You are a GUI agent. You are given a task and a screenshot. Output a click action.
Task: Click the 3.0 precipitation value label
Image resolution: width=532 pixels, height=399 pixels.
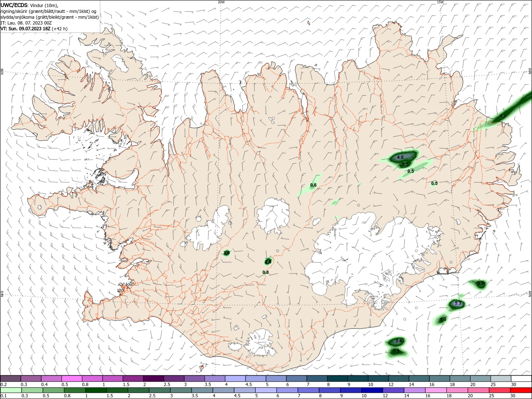pos(227,253)
